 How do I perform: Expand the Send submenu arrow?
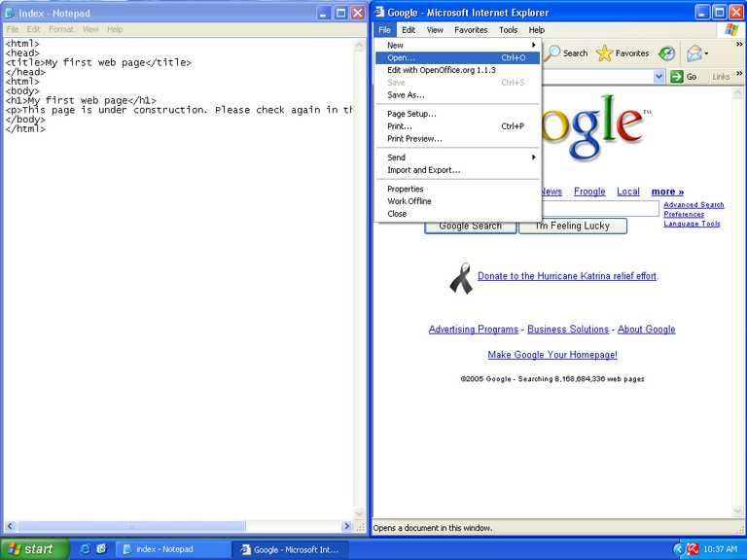(x=534, y=157)
